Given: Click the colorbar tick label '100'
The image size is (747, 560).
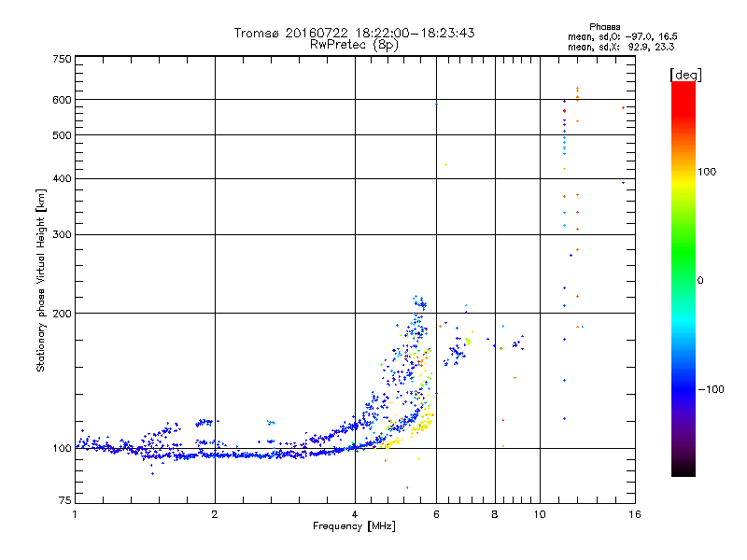Looking at the screenshot, I should (707, 172).
